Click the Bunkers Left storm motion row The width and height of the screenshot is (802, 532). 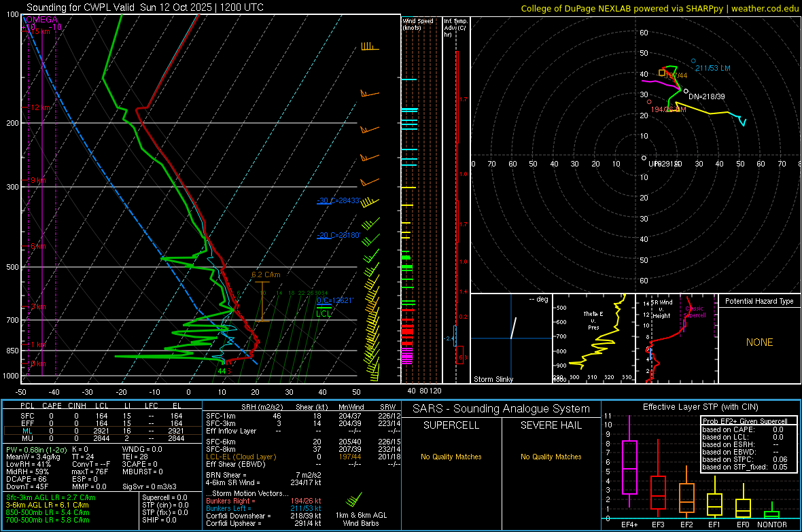click(x=264, y=508)
